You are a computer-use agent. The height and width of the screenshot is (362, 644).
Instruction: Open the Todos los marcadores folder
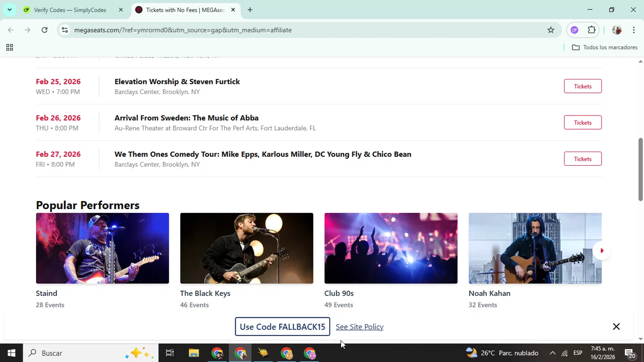605,48
